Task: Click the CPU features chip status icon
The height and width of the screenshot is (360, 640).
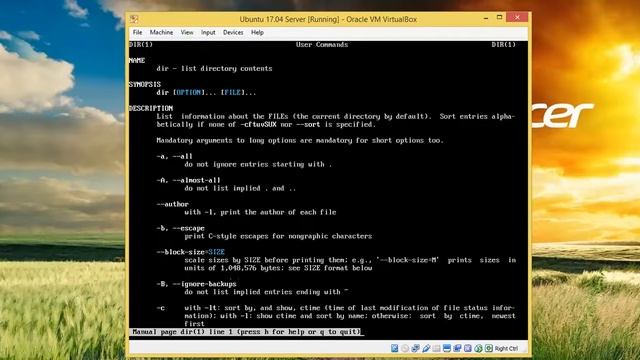Action: tap(468, 348)
